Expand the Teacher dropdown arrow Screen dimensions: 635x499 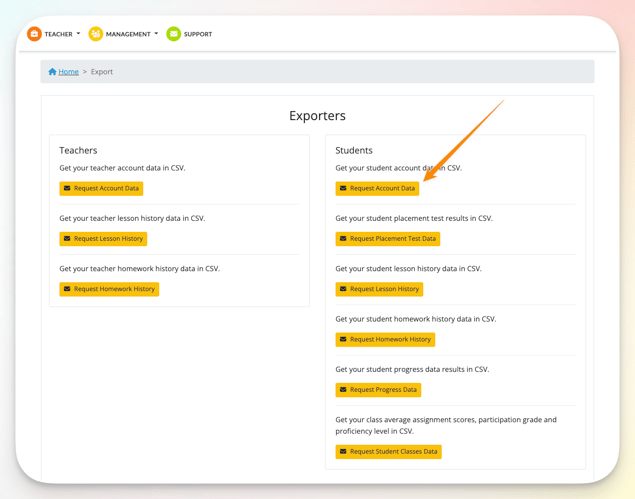78,34
